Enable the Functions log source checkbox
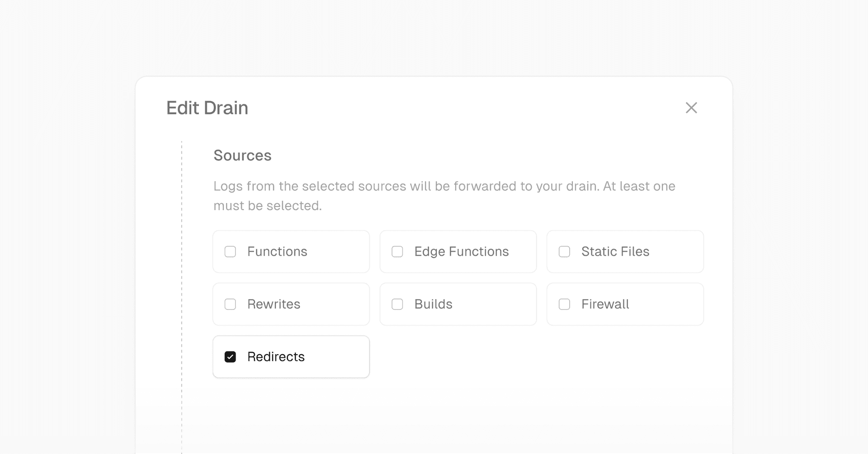 click(231, 252)
